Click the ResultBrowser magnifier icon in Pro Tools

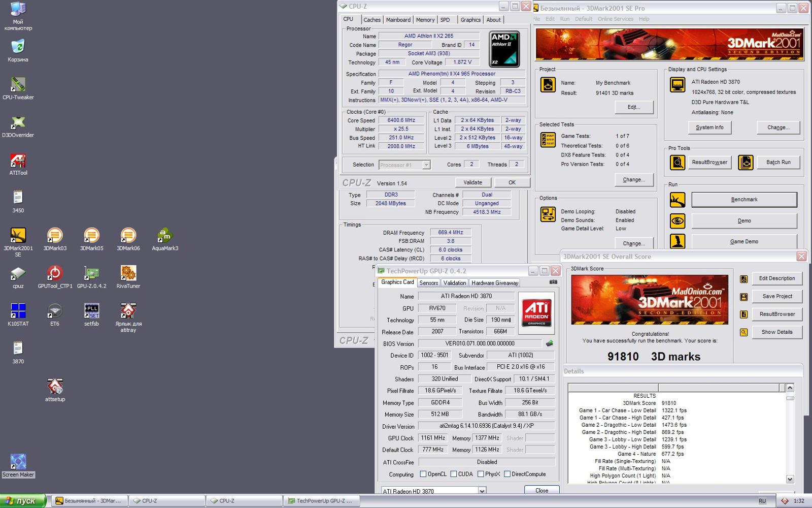[x=678, y=163]
